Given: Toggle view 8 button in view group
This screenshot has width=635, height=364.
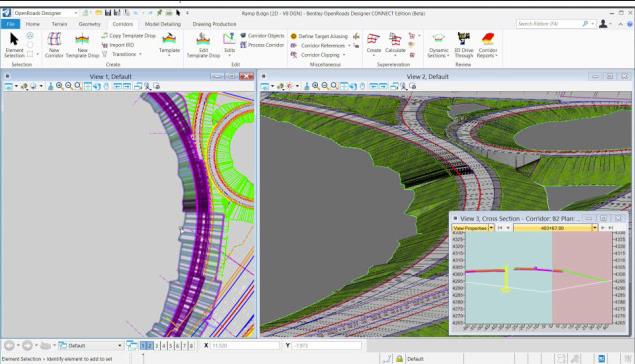Looking at the screenshot, I should [191, 346].
